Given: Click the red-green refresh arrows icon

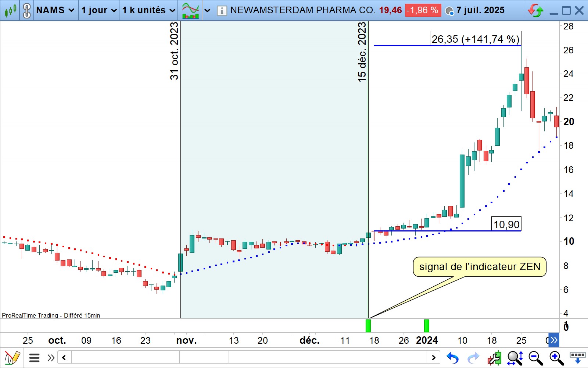Looking at the screenshot, I should (535, 10).
